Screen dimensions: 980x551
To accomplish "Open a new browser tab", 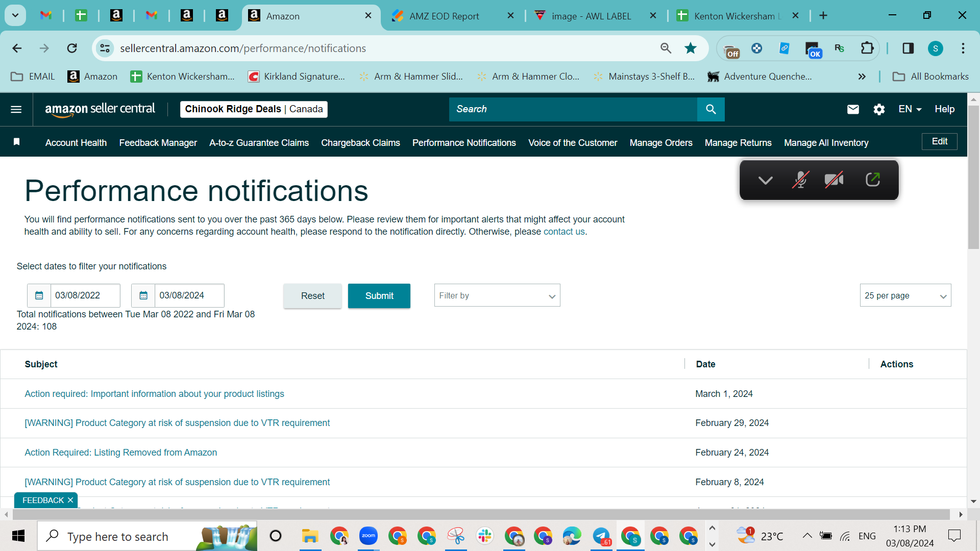I will pos(823,16).
